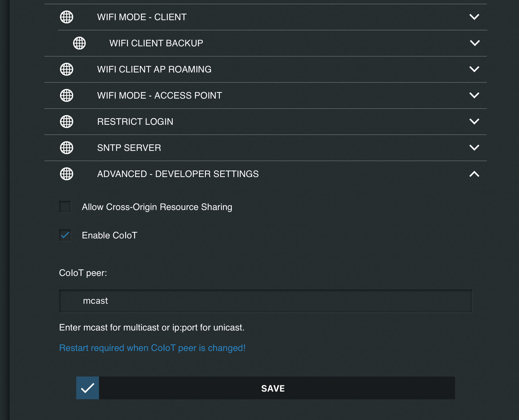Screen dimensions: 519x420
Task: Click the globe icon beside WIFI MODE - ACCESS POINT
Action: coord(67,95)
